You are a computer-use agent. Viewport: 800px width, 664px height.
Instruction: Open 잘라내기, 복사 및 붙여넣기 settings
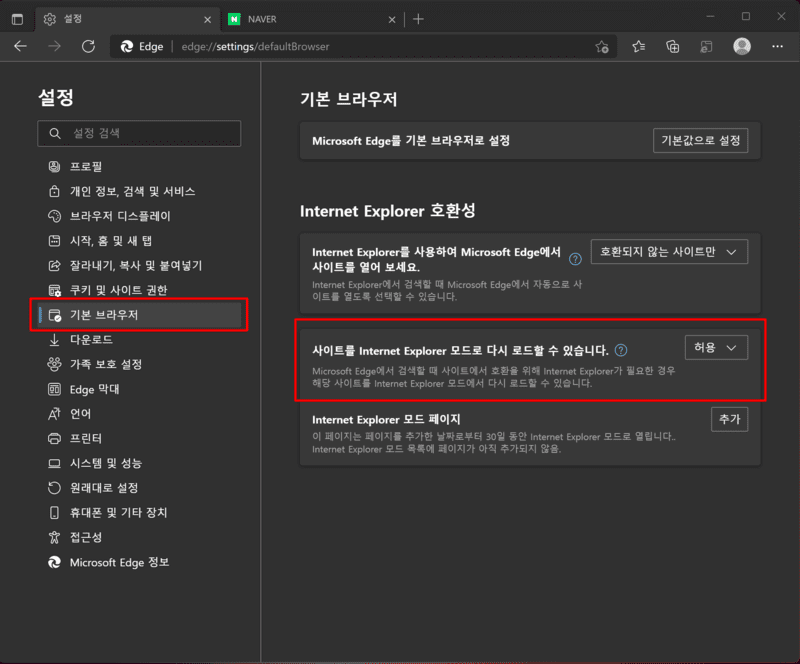click(x=139, y=265)
